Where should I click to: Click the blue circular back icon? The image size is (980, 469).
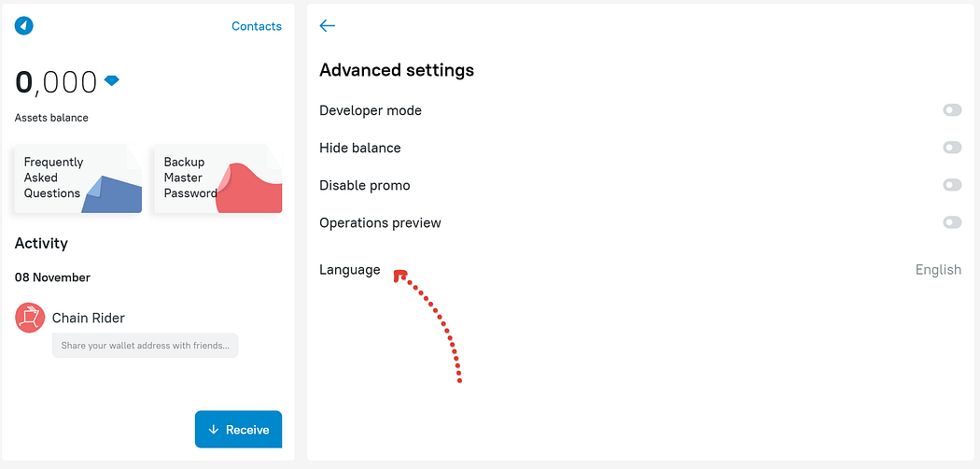coord(23,25)
